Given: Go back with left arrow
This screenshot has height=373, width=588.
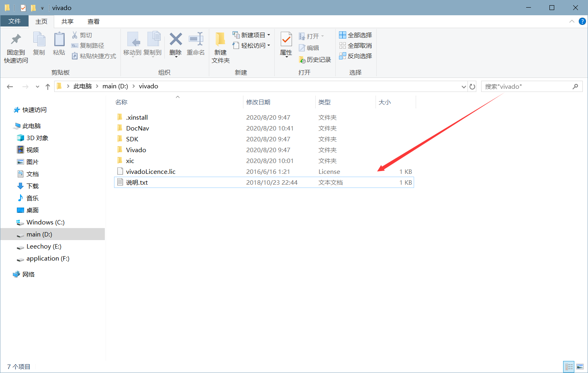Looking at the screenshot, I should 10,86.
